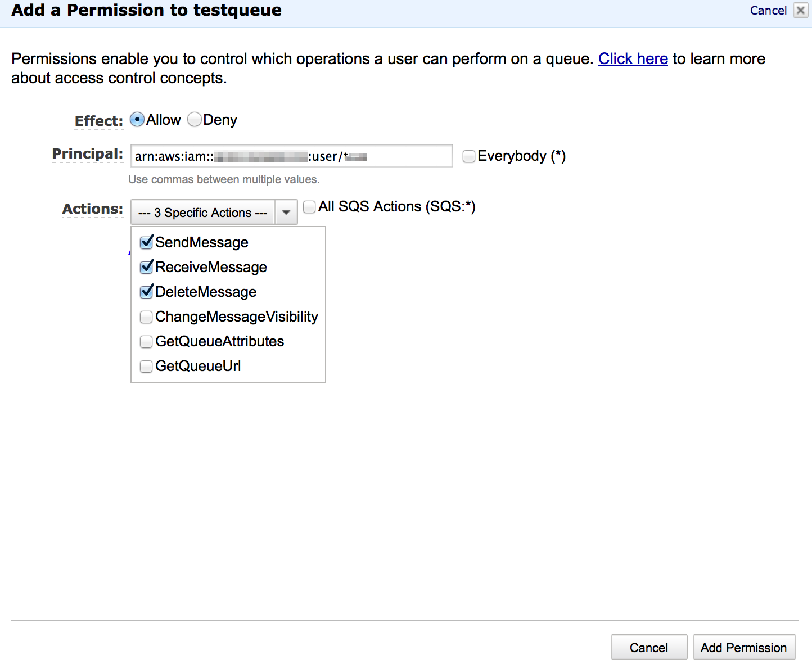Open the 'Click here' access control link
This screenshot has width=812, height=669.
[633, 59]
